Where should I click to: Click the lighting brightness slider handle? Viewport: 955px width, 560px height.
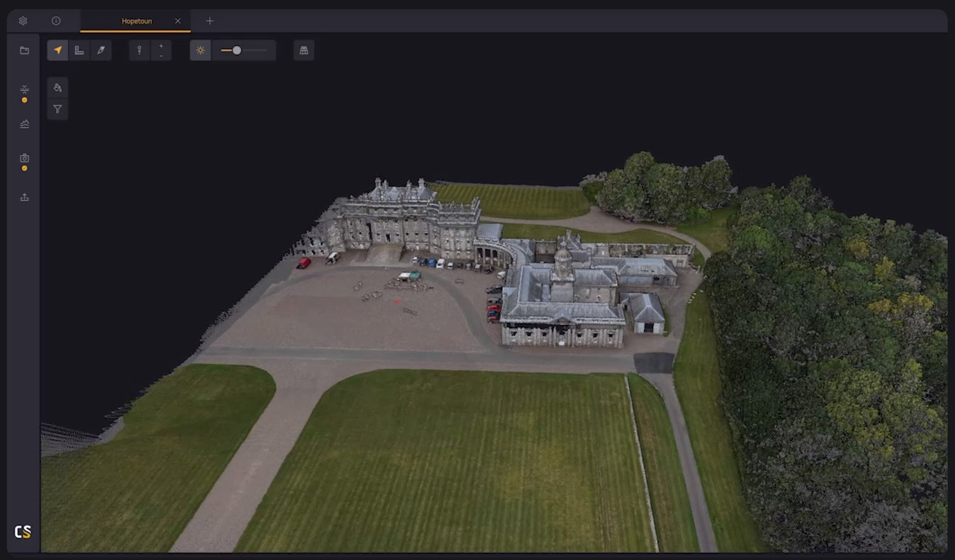point(237,50)
